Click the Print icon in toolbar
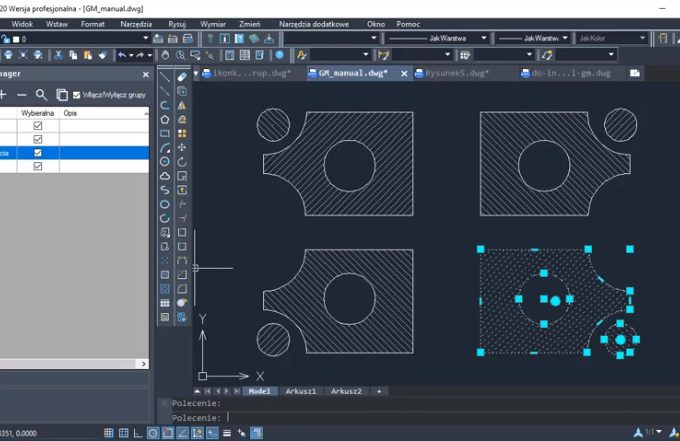Screen dimensions: 680x441 8,55
